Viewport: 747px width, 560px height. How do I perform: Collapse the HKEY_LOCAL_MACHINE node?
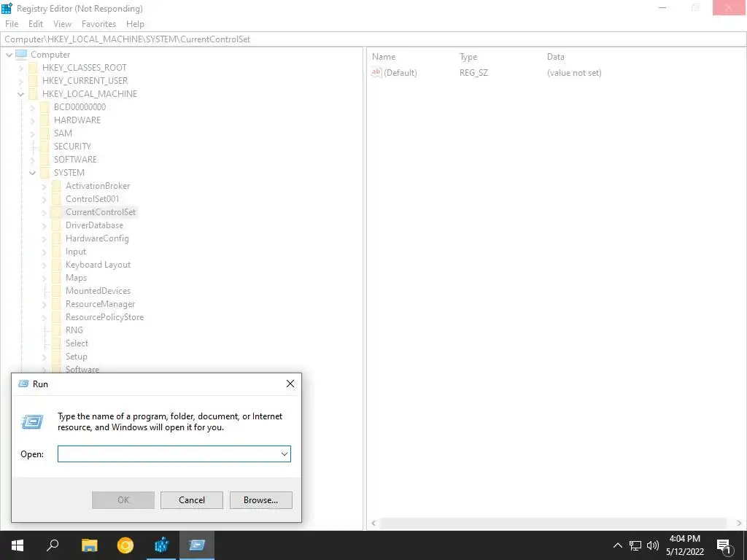[x=21, y=94]
